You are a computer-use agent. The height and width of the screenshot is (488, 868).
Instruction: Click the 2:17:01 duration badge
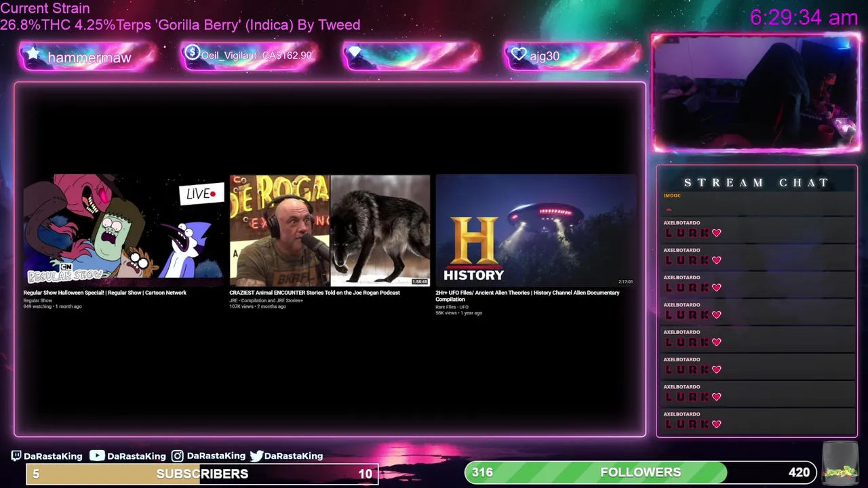click(x=625, y=281)
